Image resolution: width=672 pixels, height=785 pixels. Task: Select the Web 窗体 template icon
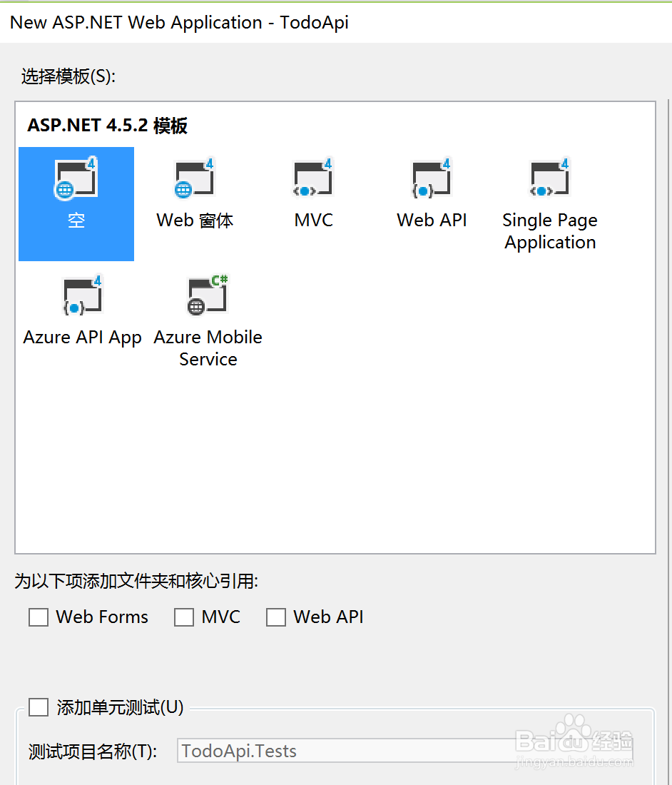click(194, 178)
